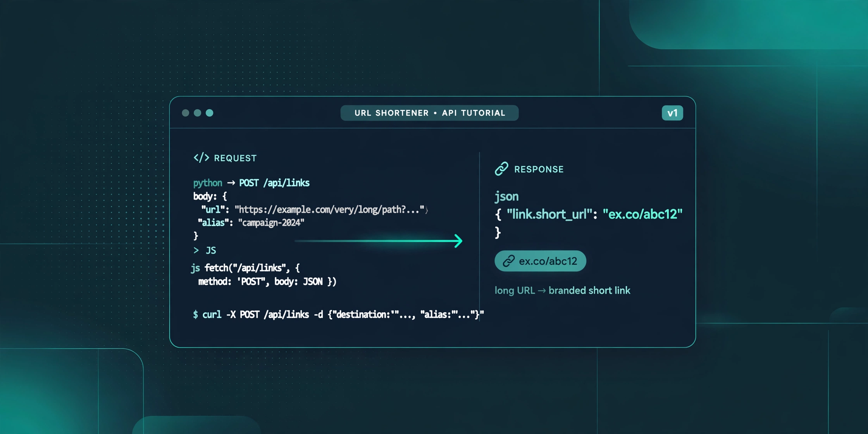Click the "body: {" line
The image size is (868, 434).
click(210, 196)
